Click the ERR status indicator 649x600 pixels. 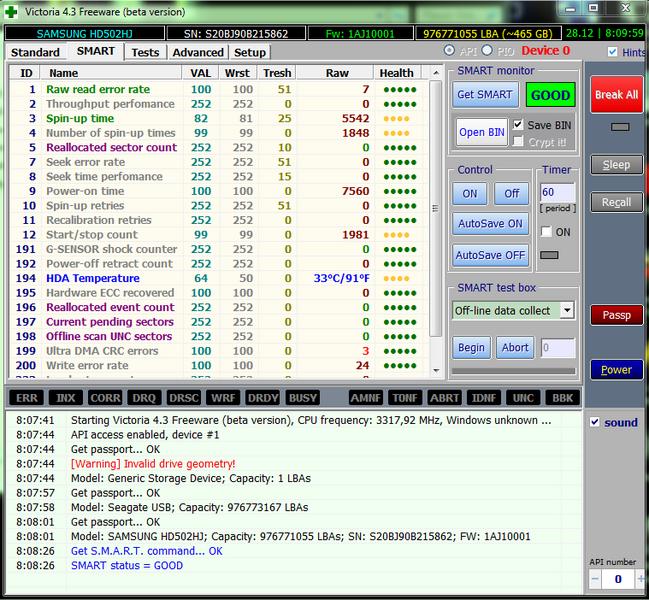[27, 398]
